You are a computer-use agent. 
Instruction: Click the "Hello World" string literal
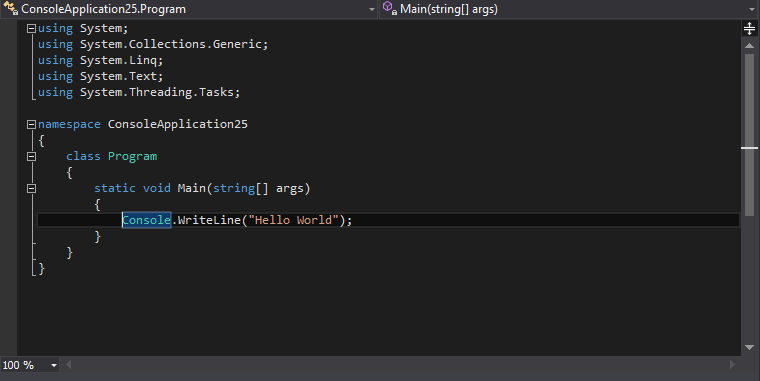pyautogui.click(x=294, y=220)
